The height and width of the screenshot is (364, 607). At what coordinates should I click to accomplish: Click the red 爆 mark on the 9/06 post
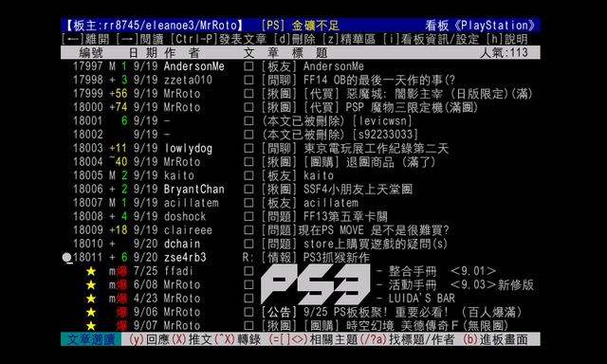point(121,312)
